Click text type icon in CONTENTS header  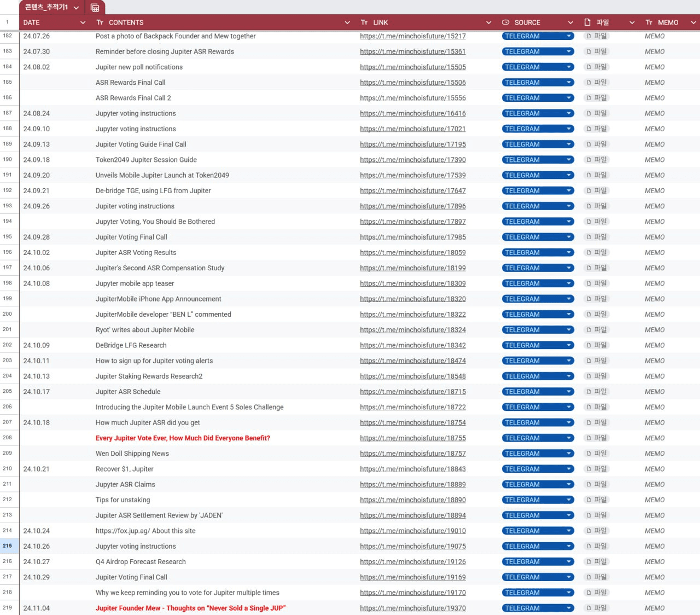click(x=100, y=22)
